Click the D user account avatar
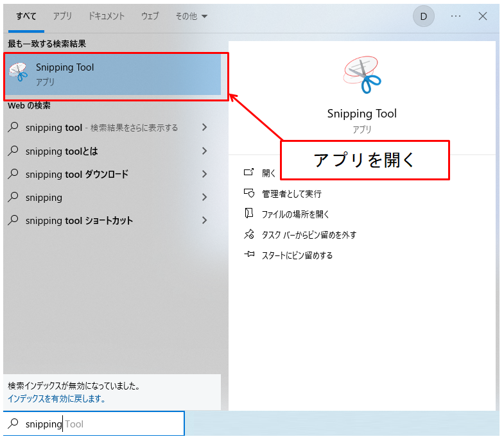The height and width of the screenshot is (439, 504). pos(424,16)
